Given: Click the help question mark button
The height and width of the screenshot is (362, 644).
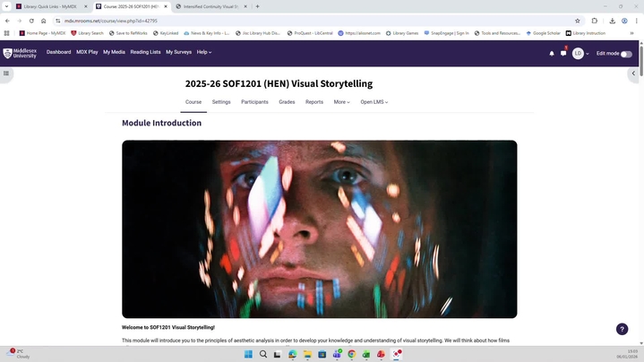Looking at the screenshot, I should (x=623, y=330).
